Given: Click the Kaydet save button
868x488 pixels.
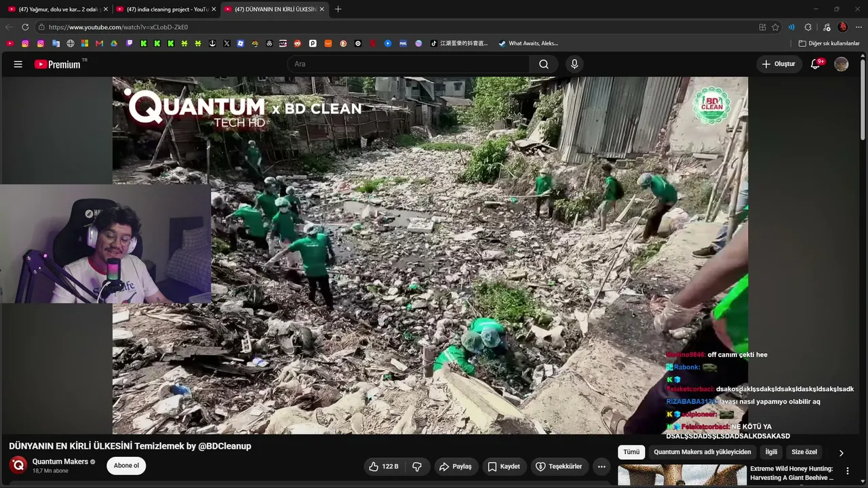Looking at the screenshot, I should pos(504,466).
